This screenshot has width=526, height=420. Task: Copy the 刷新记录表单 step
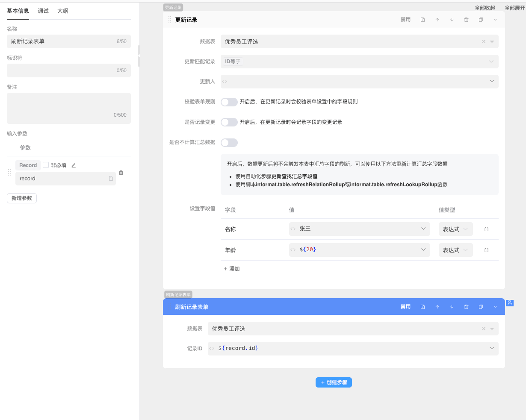point(481,307)
